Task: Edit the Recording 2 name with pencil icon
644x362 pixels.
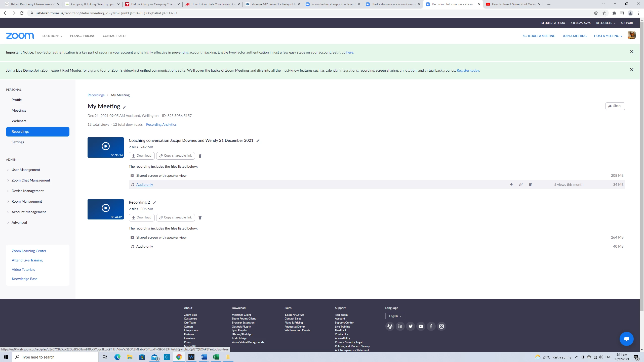Action: point(154,203)
